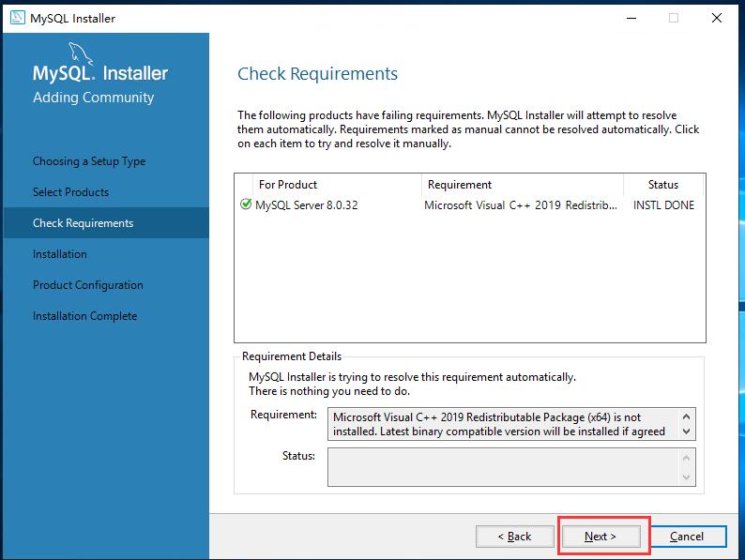Go back with the Back button

click(514, 537)
